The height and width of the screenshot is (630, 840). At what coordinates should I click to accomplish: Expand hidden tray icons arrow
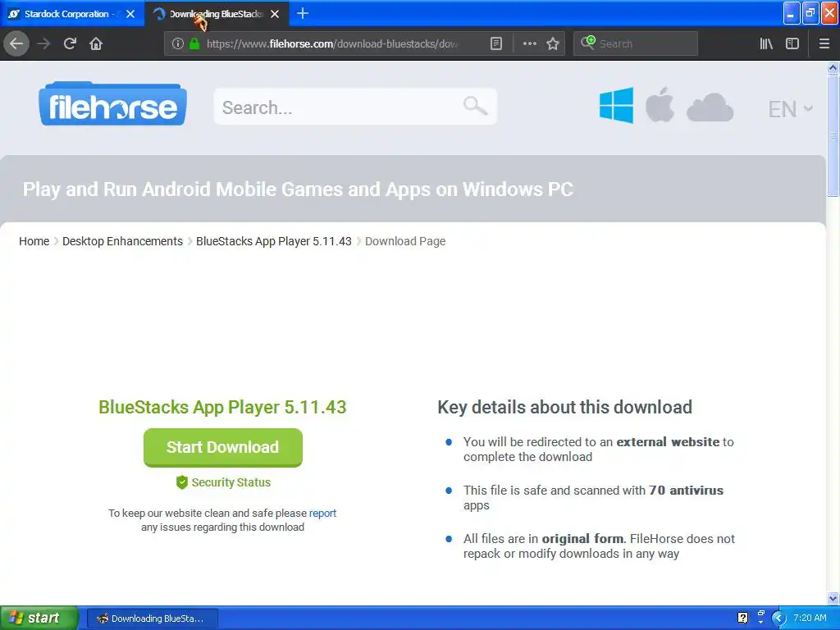pyautogui.click(x=778, y=618)
